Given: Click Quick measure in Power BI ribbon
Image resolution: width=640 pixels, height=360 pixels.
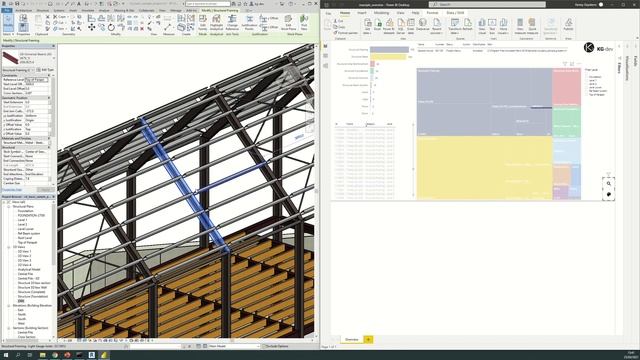Looking at the screenshot, I should tap(532, 26).
